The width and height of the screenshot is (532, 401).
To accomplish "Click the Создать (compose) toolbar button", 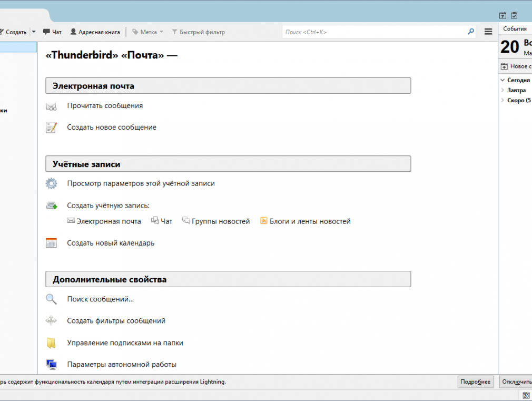I will coord(13,32).
